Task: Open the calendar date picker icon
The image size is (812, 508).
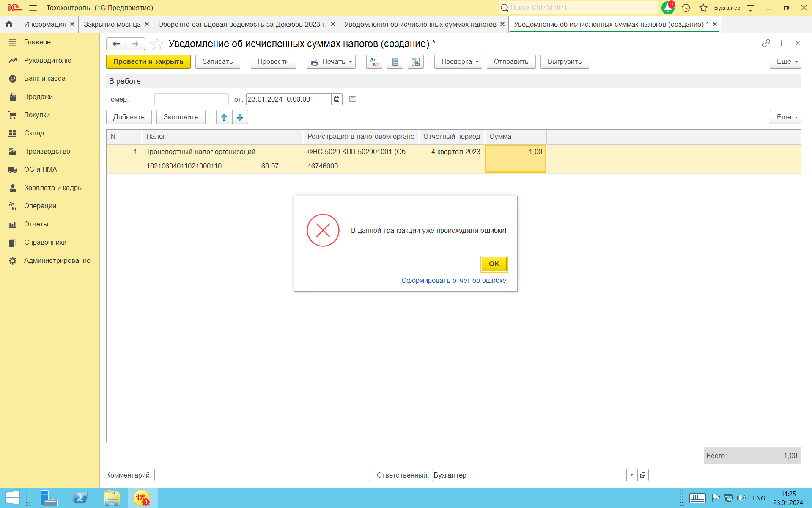Action: 337,99
